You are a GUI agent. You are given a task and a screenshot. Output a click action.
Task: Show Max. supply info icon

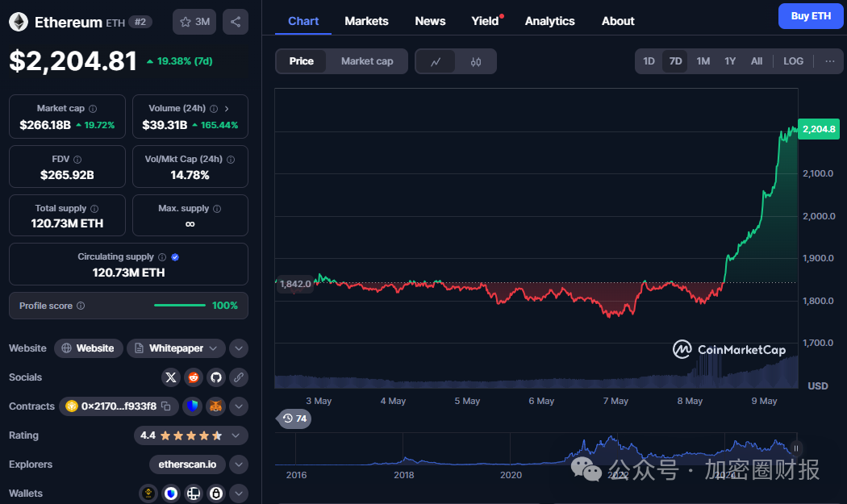coord(217,209)
